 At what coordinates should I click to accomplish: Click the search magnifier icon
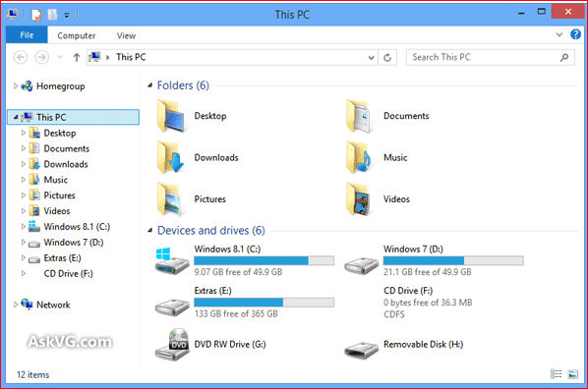click(x=564, y=57)
